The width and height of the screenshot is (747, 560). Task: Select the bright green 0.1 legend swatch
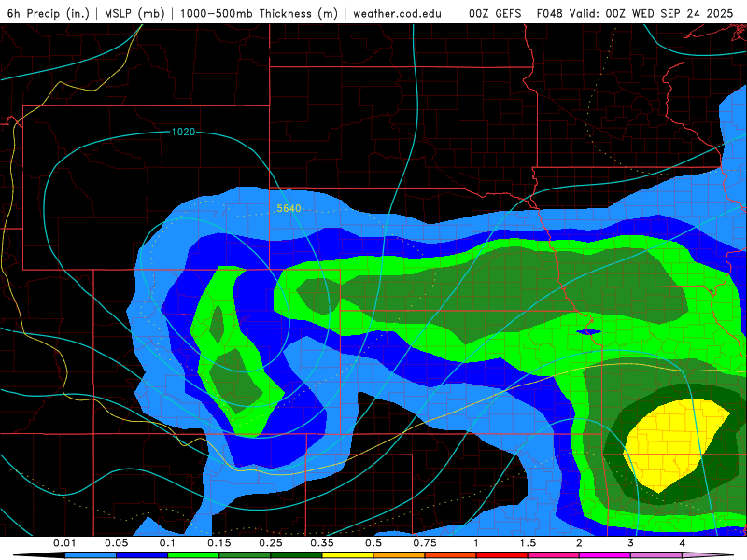[193, 555]
